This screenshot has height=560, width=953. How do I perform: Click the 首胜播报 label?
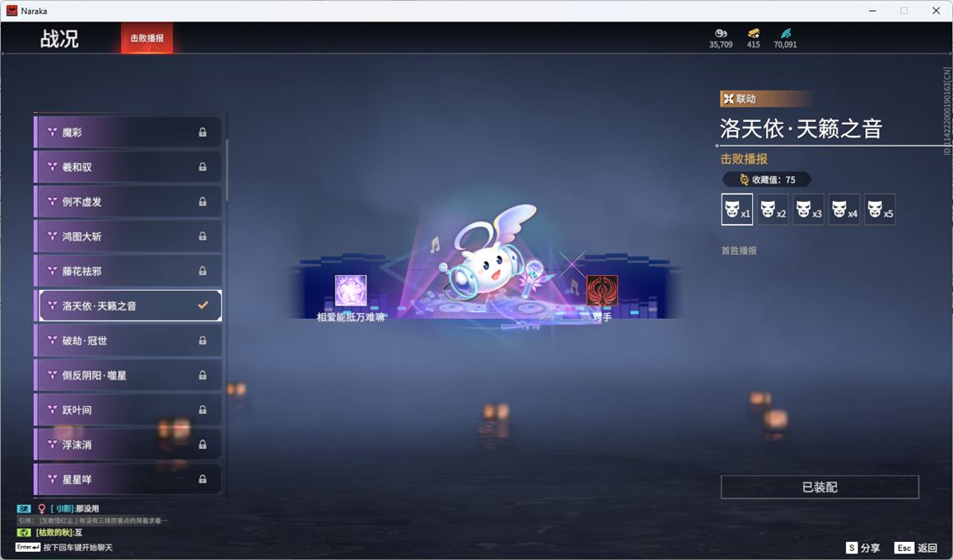[739, 250]
